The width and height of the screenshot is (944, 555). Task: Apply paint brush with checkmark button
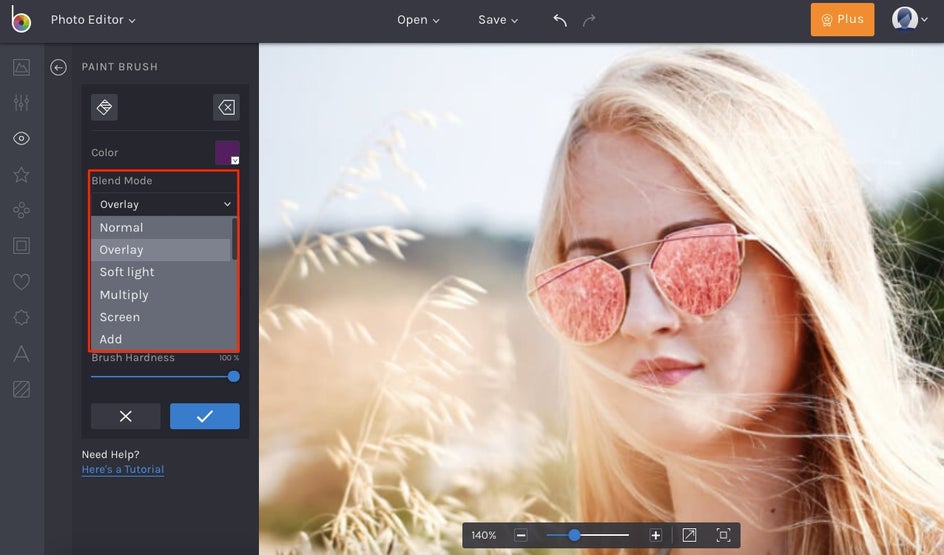click(205, 416)
